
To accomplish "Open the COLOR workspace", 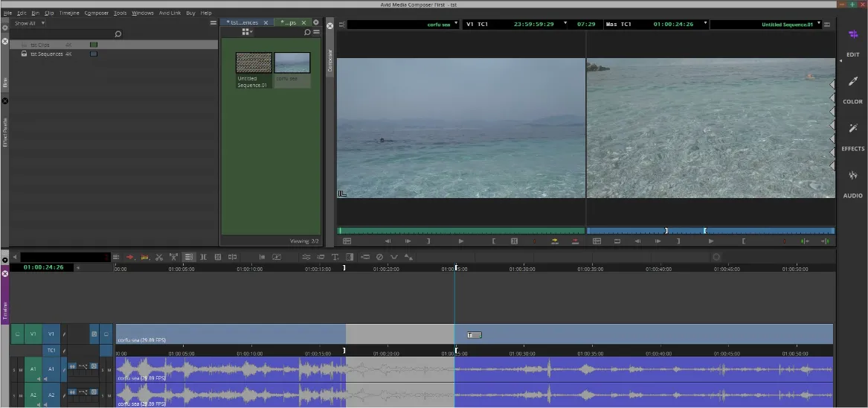I will tap(852, 90).
